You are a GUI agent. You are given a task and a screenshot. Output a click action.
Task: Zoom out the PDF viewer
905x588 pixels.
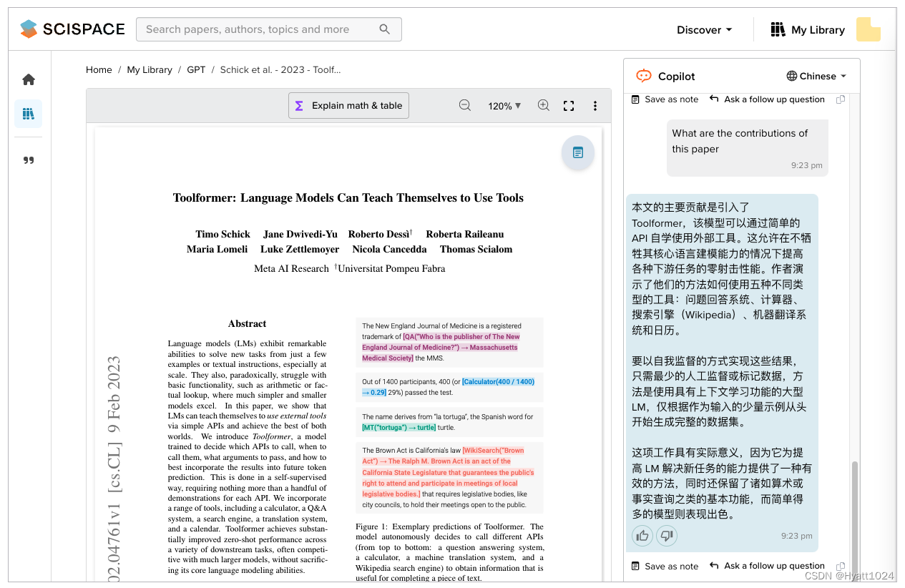465,105
